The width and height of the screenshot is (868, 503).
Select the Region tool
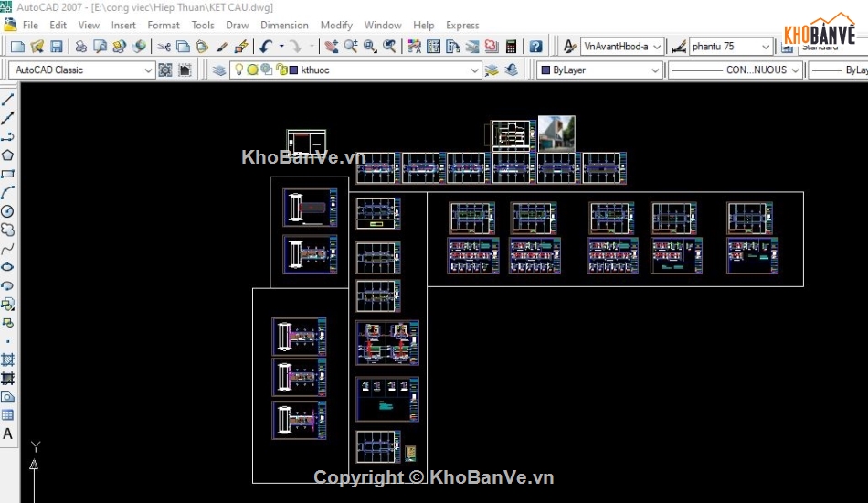[x=7, y=397]
